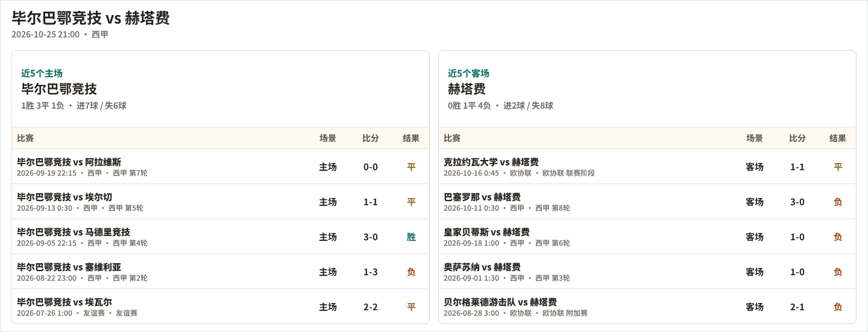Screen dimensions: 868x332
Task: Click the 结果 column header in home table
Action: point(411,138)
